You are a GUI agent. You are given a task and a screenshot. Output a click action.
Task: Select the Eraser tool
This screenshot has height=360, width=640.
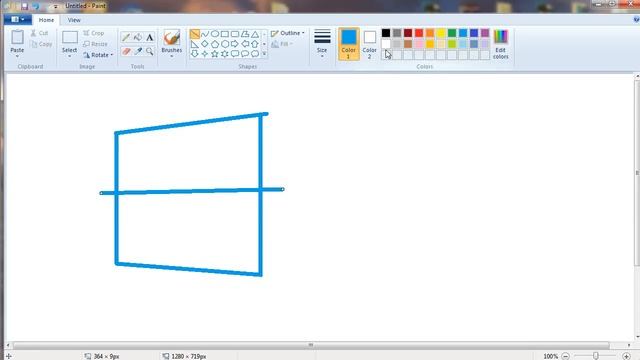126,51
